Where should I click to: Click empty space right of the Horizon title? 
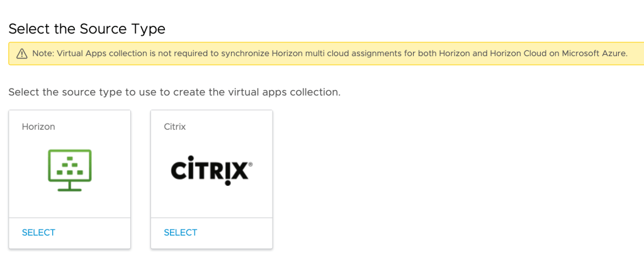tap(94, 127)
